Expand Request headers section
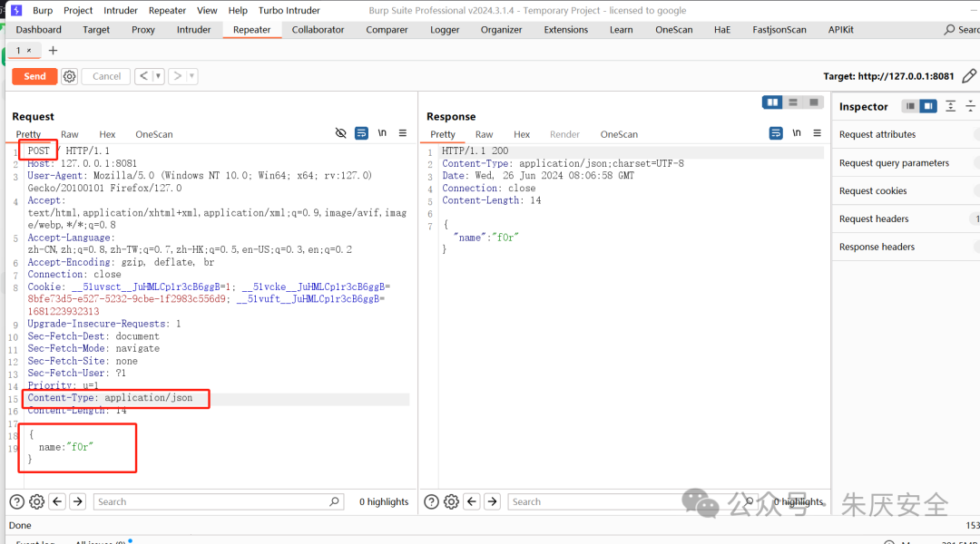 pos(906,219)
